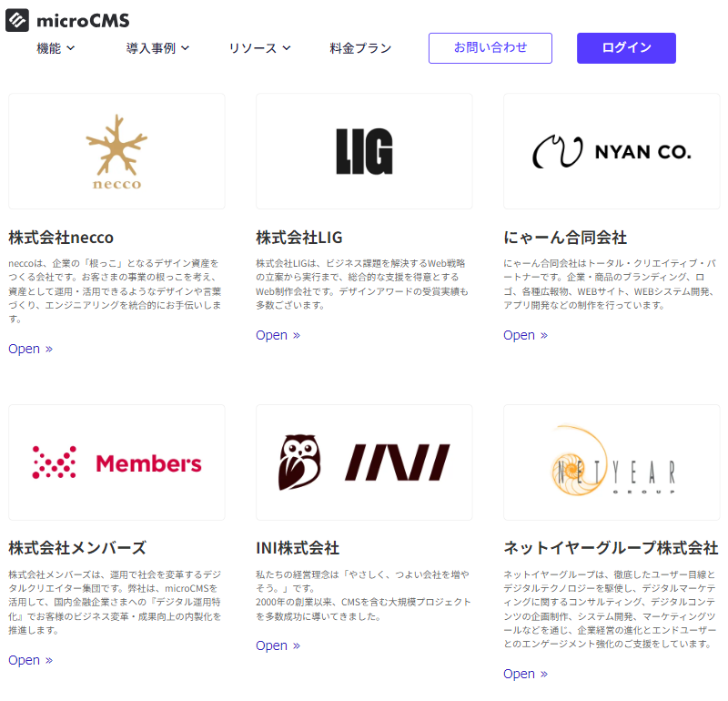Screen dimensions: 728x701
Task: Select the にゃーん合同会社 heading
Action: tap(565, 238)
